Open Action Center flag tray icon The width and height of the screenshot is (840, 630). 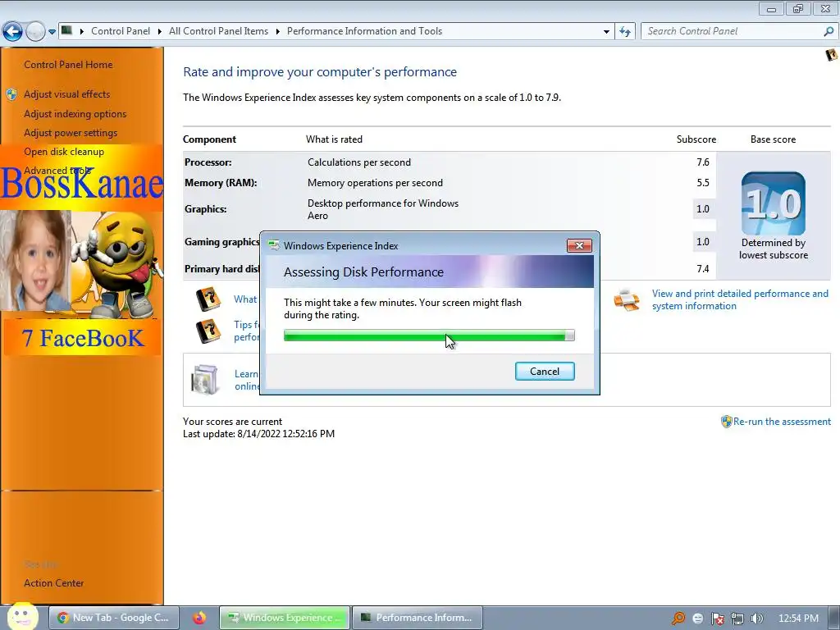[x=717, y=619]
